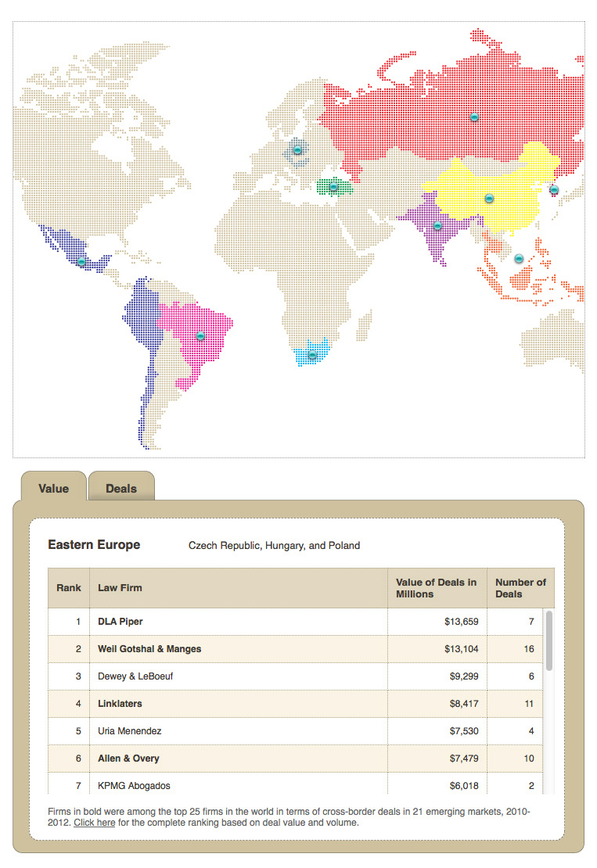
Task: Click the Number of Deals column header
Action: coord(520,588)
